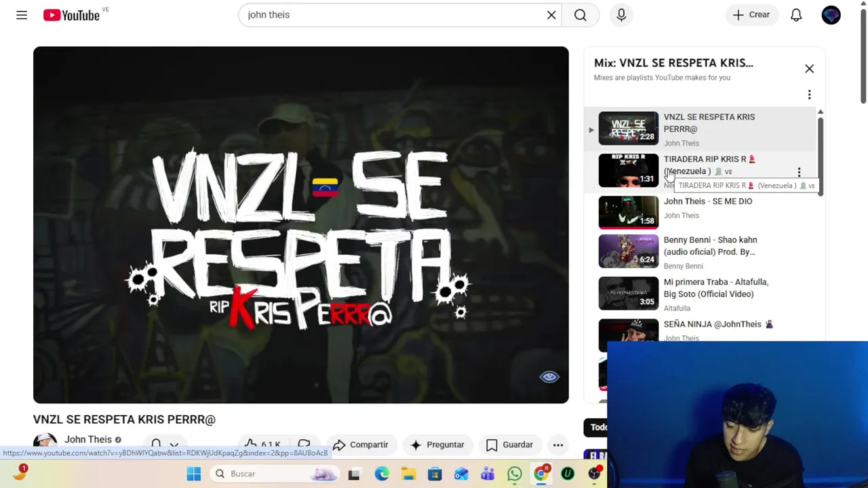Click the playlist panel scrollbar
The height and width of the screenshot is (488, 868).
(x=821, y=156)
